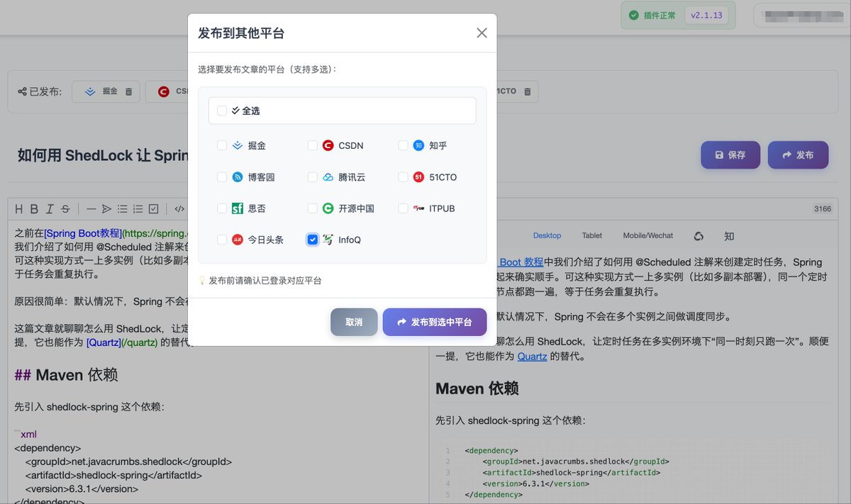Click the red 51CTO logo in dialog
Viewport: 851px width, 504px height.
click(x=418, y=177)
